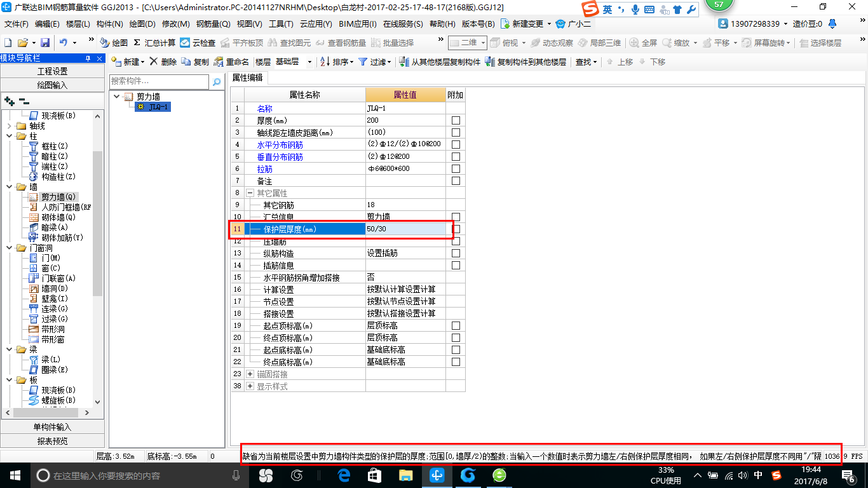Rename component with 重命名 icon

pos(231,62)
